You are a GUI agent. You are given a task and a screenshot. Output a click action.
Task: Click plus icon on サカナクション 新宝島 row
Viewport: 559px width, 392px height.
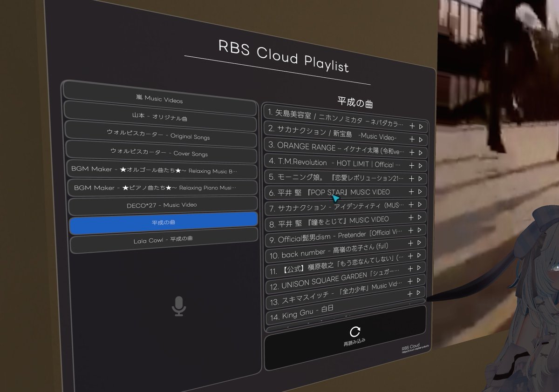(x=412, y=139)
